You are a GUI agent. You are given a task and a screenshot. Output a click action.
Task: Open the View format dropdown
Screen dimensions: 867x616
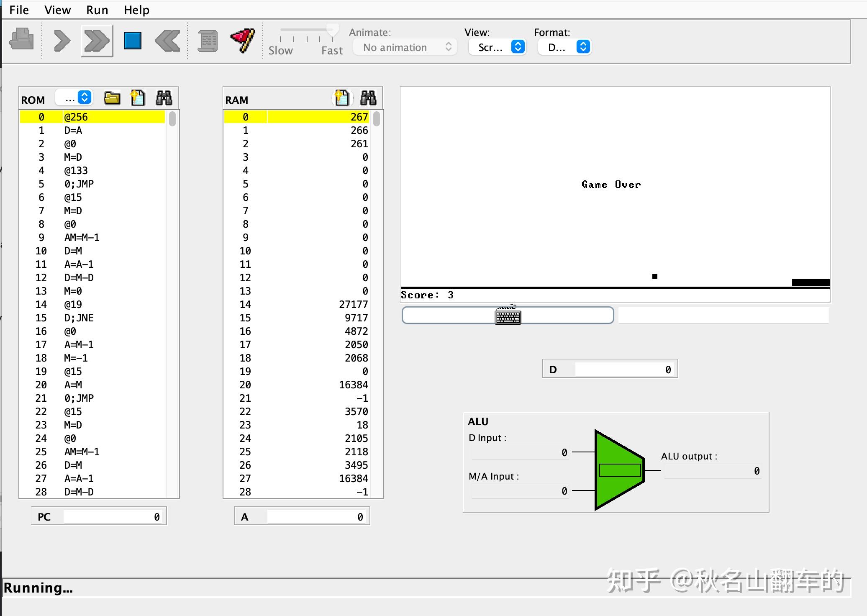[x=497, y=46]
